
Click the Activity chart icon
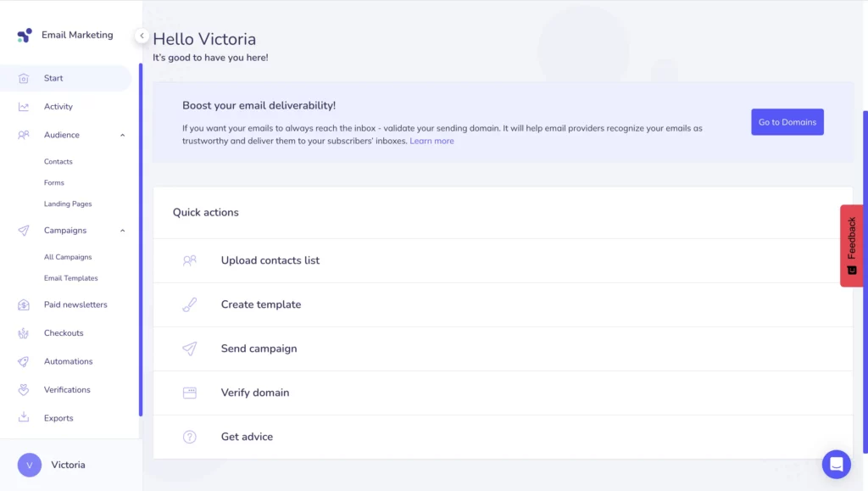coord(23,106)
